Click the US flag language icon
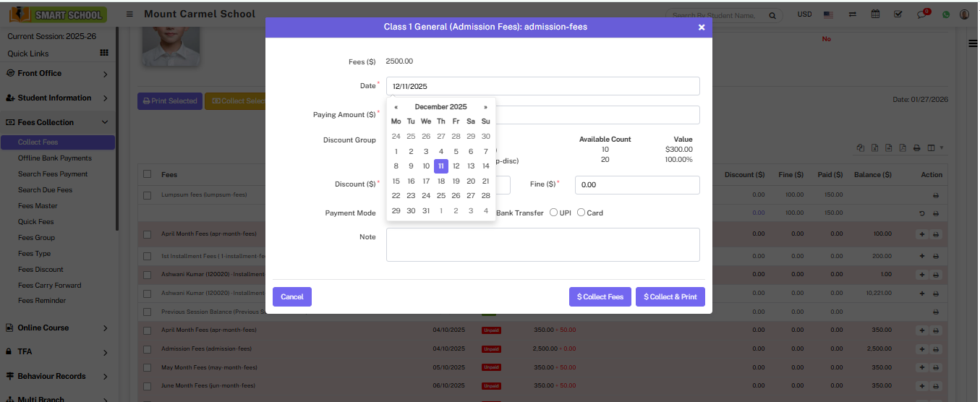Screen dimensions: 980x402 point(829,14)
